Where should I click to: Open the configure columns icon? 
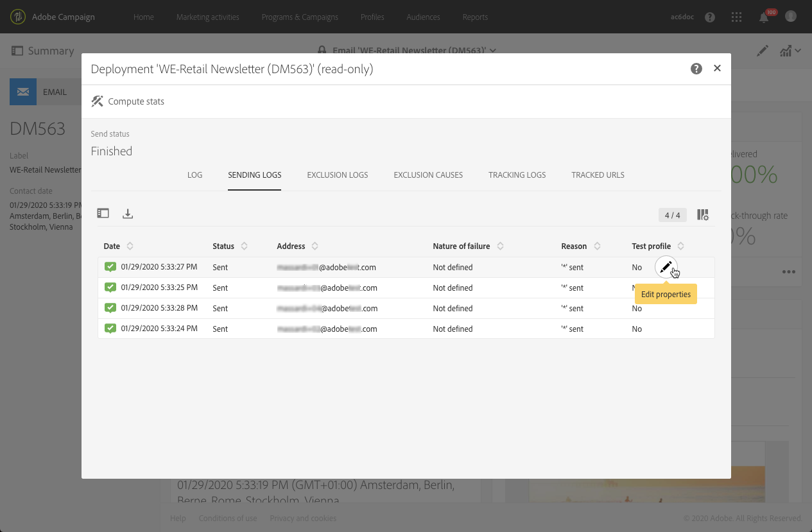(x=703, y=215)
